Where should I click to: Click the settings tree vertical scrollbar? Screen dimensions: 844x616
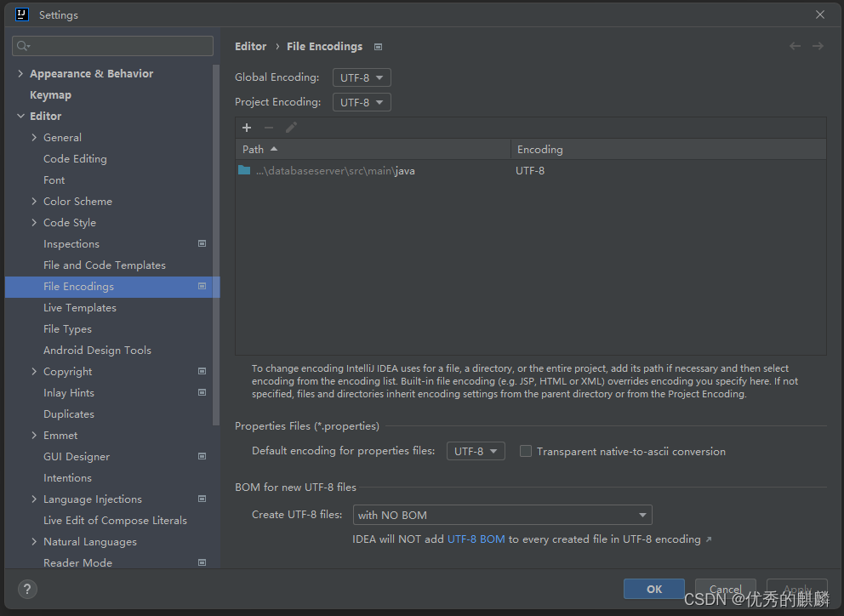pyautogui.click(x=216, y=245)
